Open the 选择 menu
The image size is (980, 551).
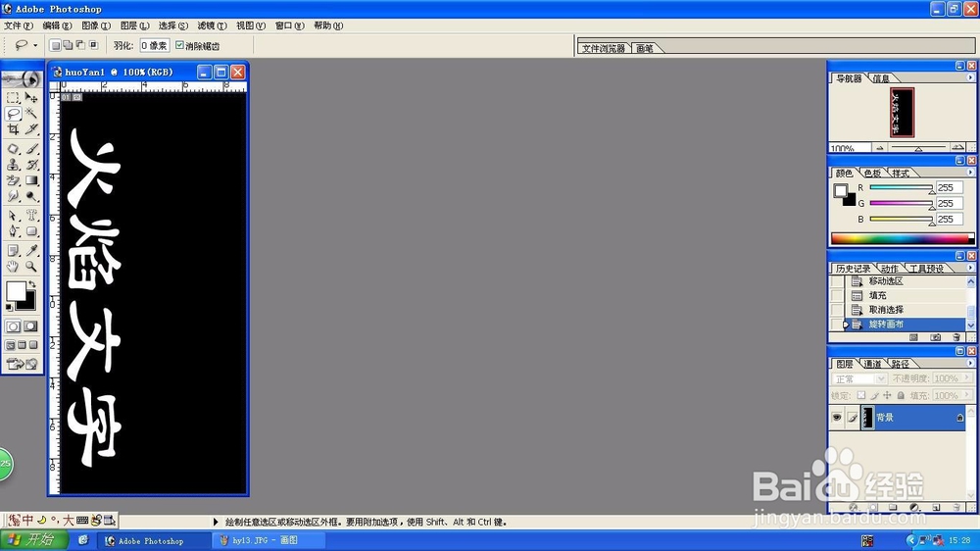(172, 25)
